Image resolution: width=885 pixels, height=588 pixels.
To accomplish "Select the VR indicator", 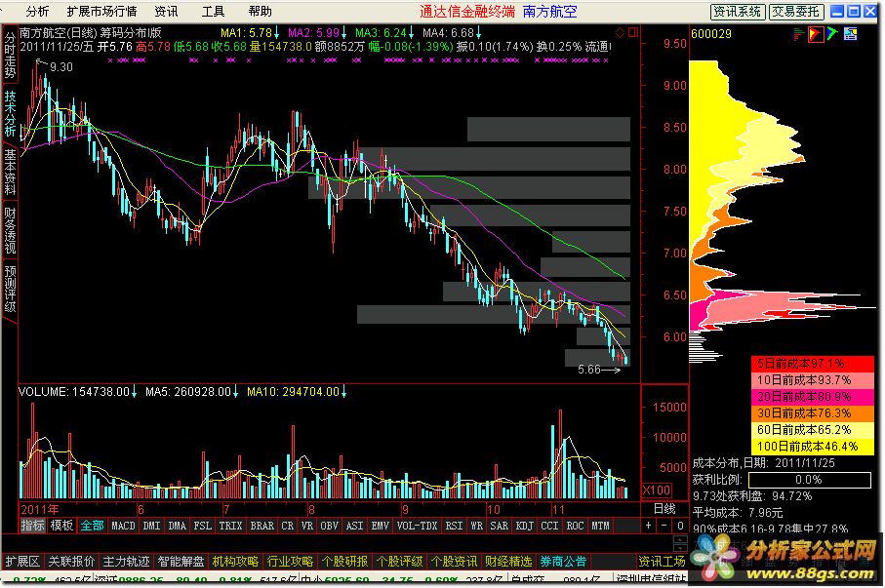I will [306, 526].
